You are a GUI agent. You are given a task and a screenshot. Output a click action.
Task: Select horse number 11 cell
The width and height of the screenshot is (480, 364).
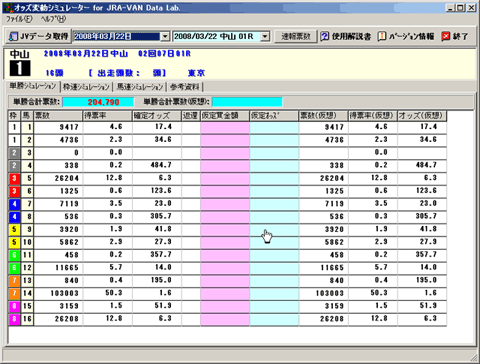27,255
